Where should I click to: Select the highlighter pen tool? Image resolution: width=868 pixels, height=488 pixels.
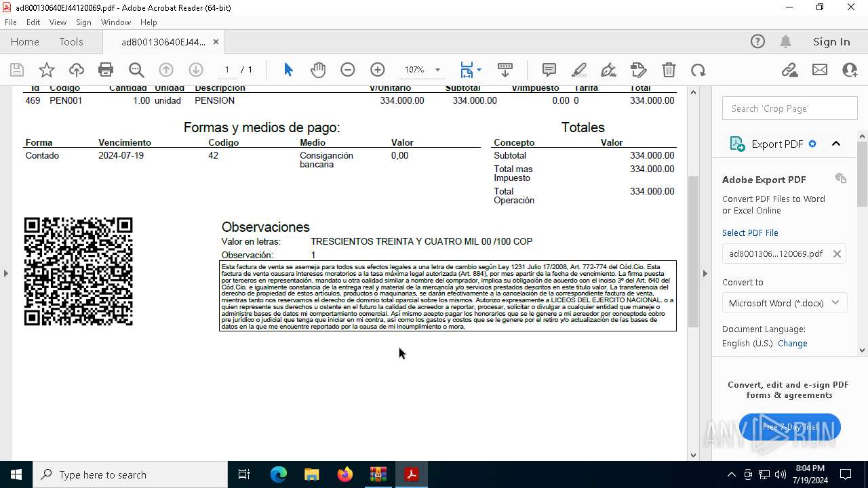pos(579,70)
